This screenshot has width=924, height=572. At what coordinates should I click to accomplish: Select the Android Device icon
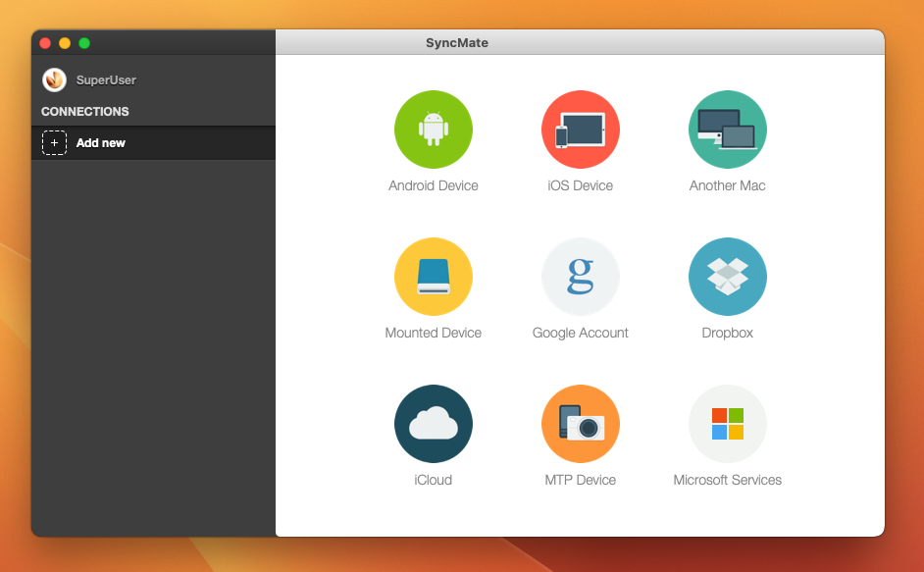[x=433, y=130]
